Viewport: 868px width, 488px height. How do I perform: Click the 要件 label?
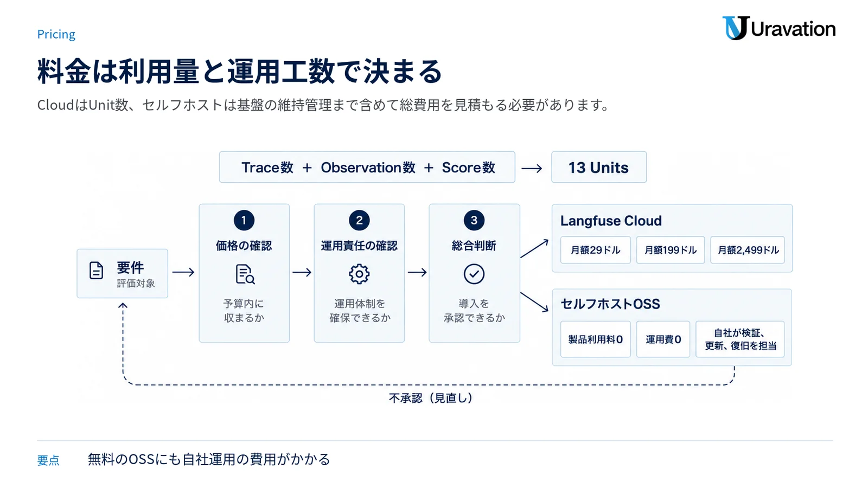130,267
